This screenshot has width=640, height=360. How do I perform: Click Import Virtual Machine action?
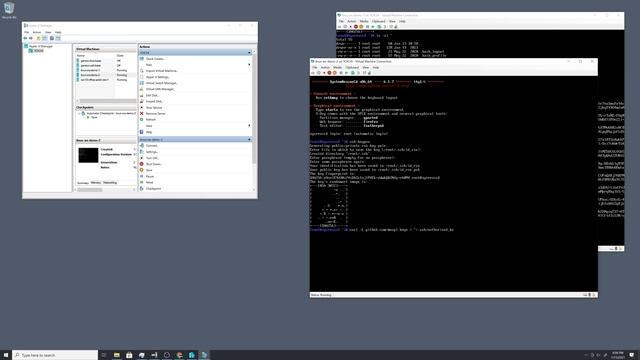click(x=162, y=71)
